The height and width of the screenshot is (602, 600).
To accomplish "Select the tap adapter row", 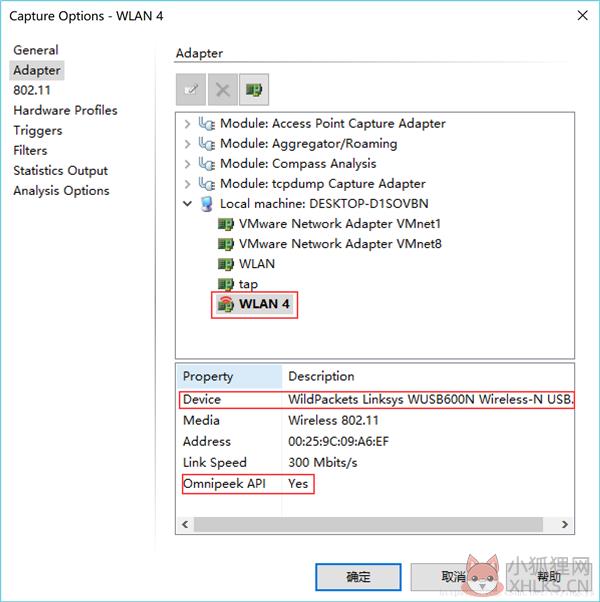I will coord(248,284).
